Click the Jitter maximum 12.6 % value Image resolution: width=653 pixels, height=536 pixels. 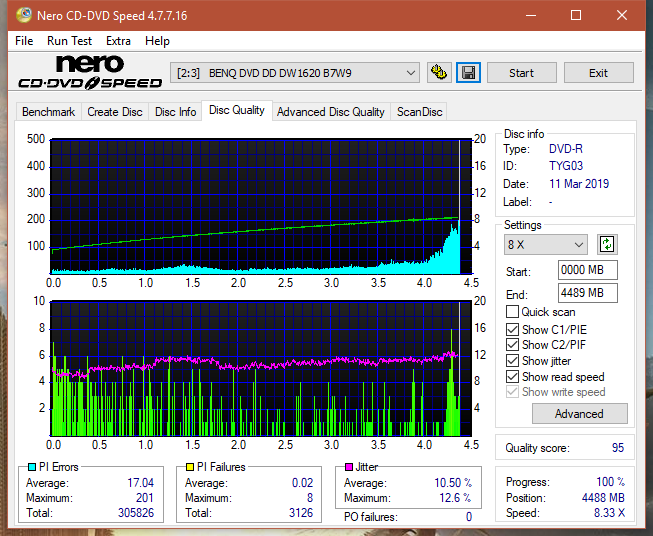[456, 498]
